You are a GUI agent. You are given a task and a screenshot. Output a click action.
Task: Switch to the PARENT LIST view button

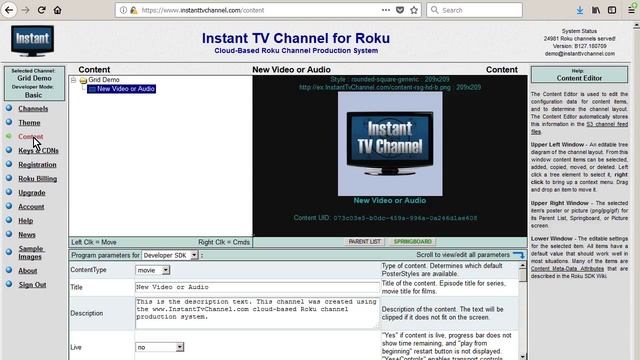(364, 242)
